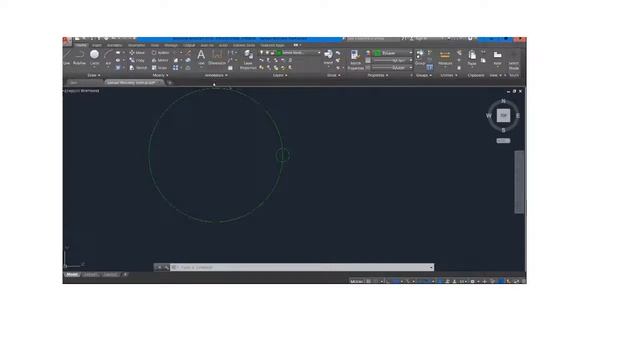Choose the Scale command
Viewport: 640px width, 360px height.
coord(159,68)
